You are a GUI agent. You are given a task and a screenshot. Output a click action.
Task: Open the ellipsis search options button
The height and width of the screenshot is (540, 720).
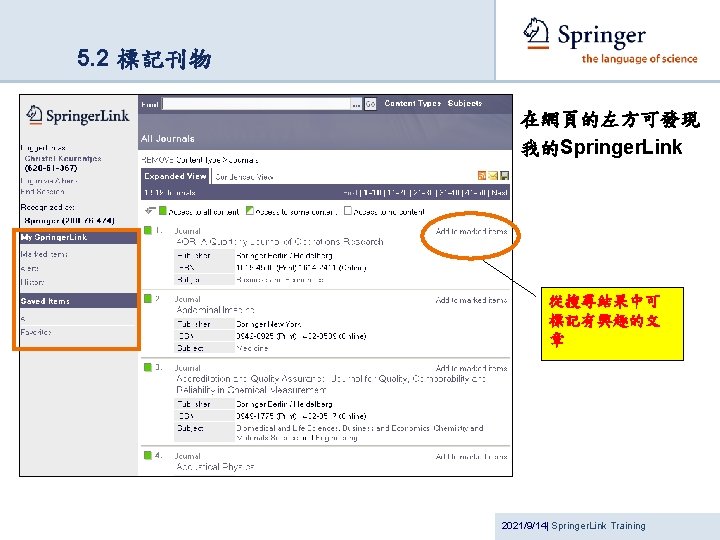click(x=357, y=104)
